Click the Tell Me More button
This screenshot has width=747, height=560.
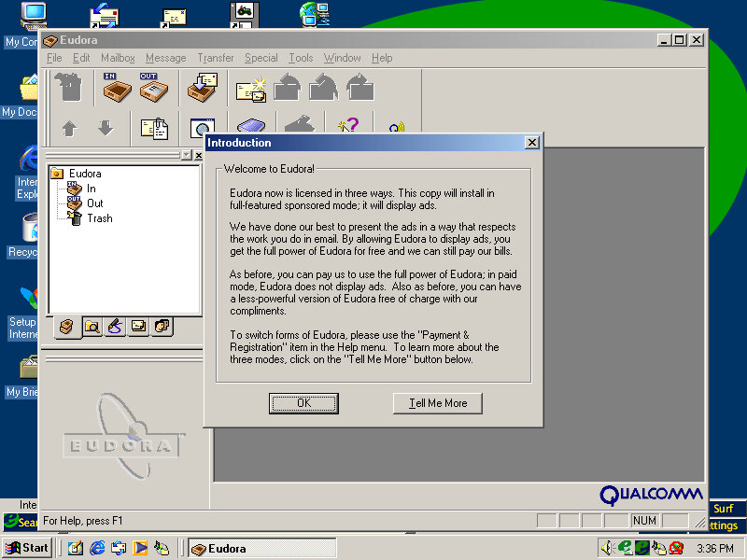pos(437,403)
